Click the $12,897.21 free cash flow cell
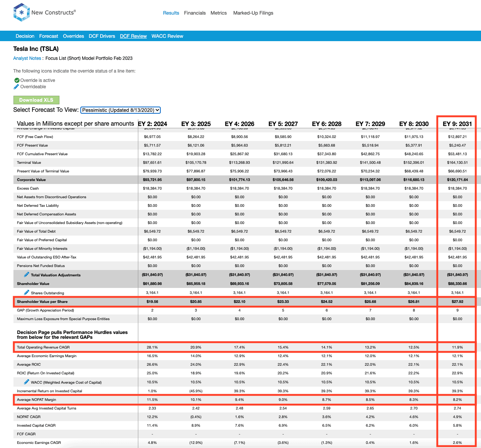This screenshot has width=481, height=448. 457,137
